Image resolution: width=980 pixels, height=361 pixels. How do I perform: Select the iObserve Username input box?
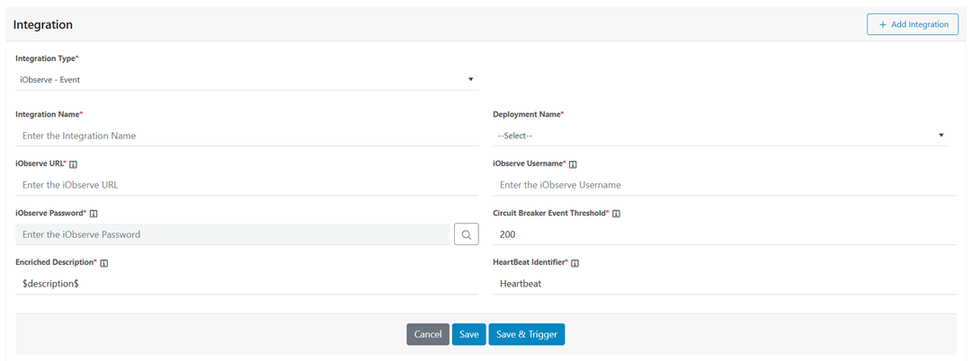[724, 185]
